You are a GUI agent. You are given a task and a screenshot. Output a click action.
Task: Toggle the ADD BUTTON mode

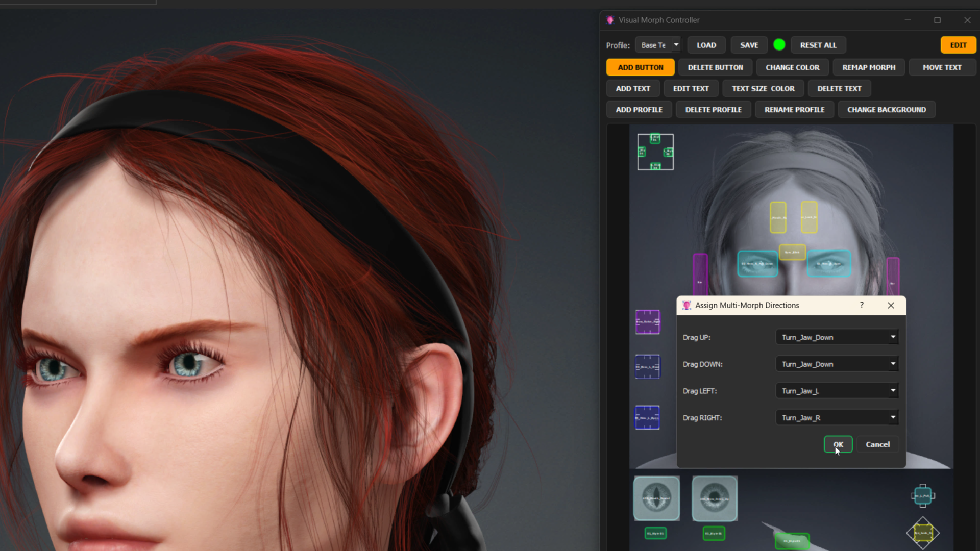[x=640, y=67]
